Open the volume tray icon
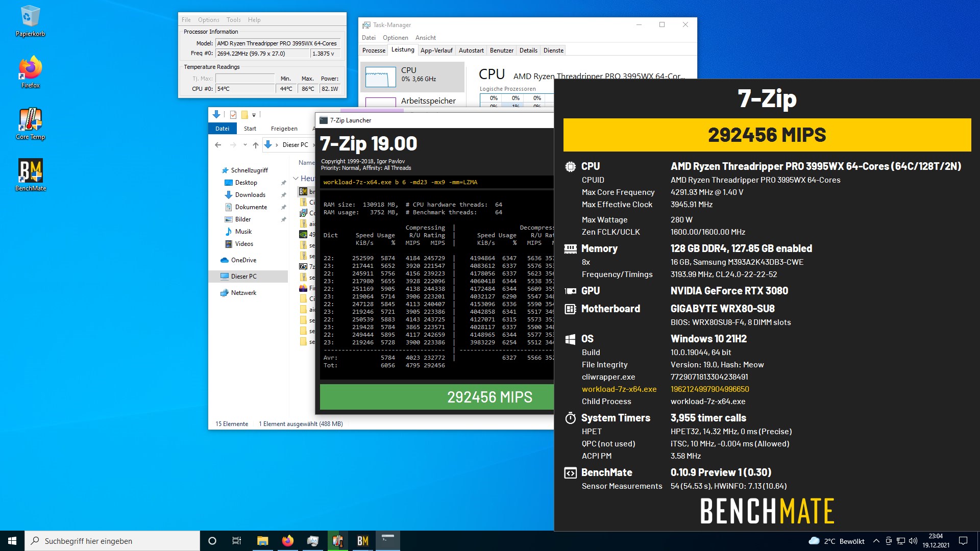Viewport: 980px width, 551px height. pos(913,541)
